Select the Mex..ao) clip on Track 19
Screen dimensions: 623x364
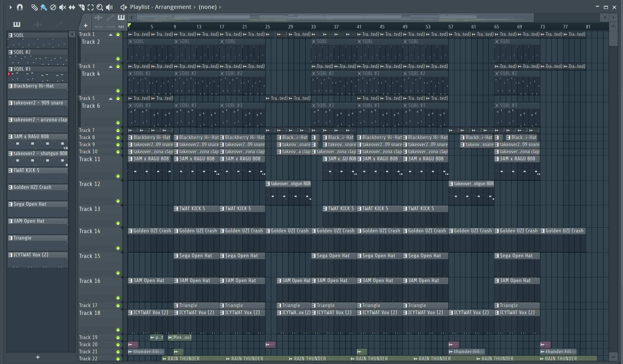(180, 338)
